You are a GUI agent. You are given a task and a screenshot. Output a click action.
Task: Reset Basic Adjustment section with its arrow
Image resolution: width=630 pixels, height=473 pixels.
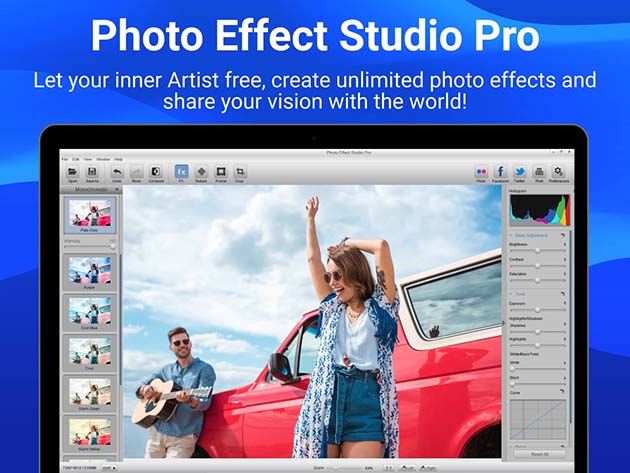coord(563,235)
